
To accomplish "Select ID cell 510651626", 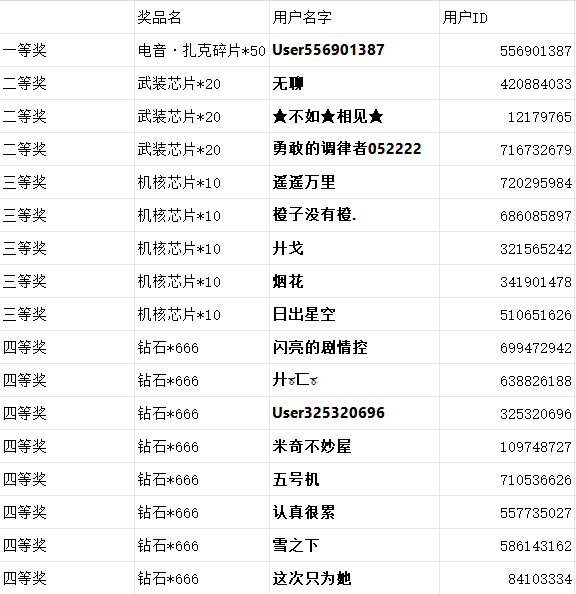I will tap(507, 314).
